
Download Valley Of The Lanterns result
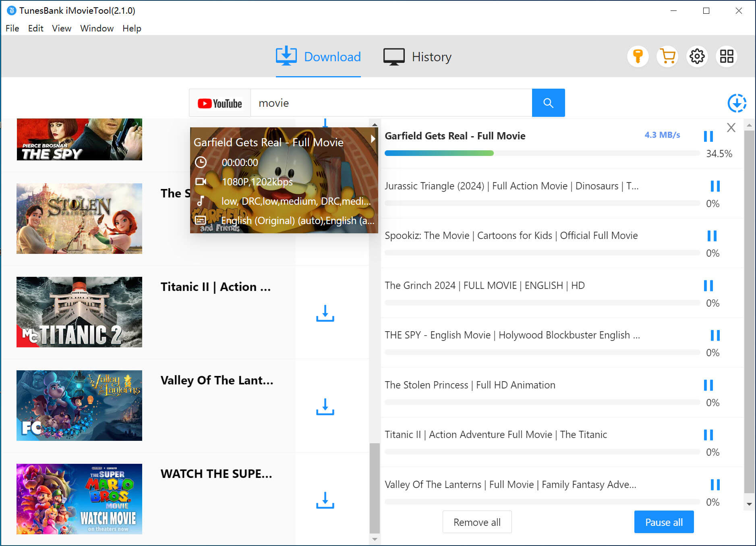click(325, 407)
